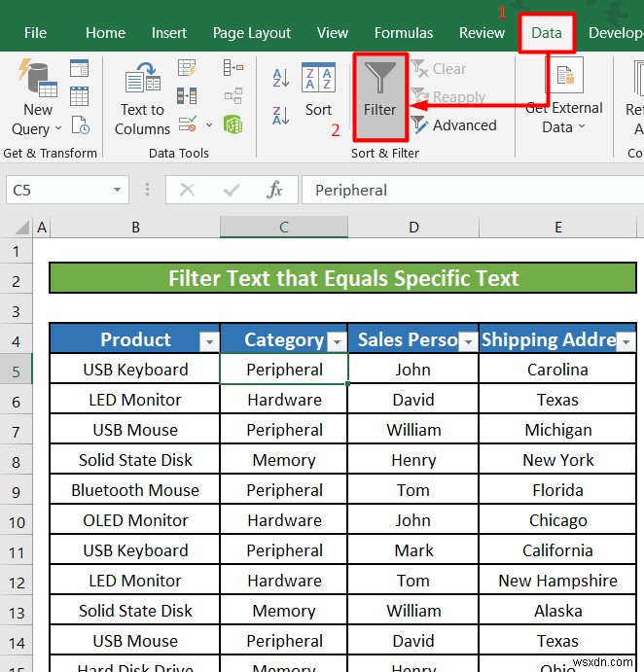
Task: Select the California cell
Action: pos(557,549)
